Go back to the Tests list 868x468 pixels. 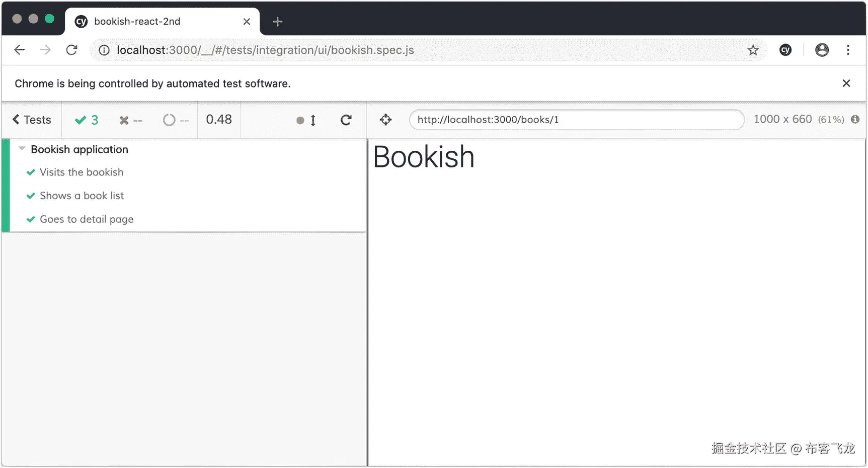[x=32, y=120]
